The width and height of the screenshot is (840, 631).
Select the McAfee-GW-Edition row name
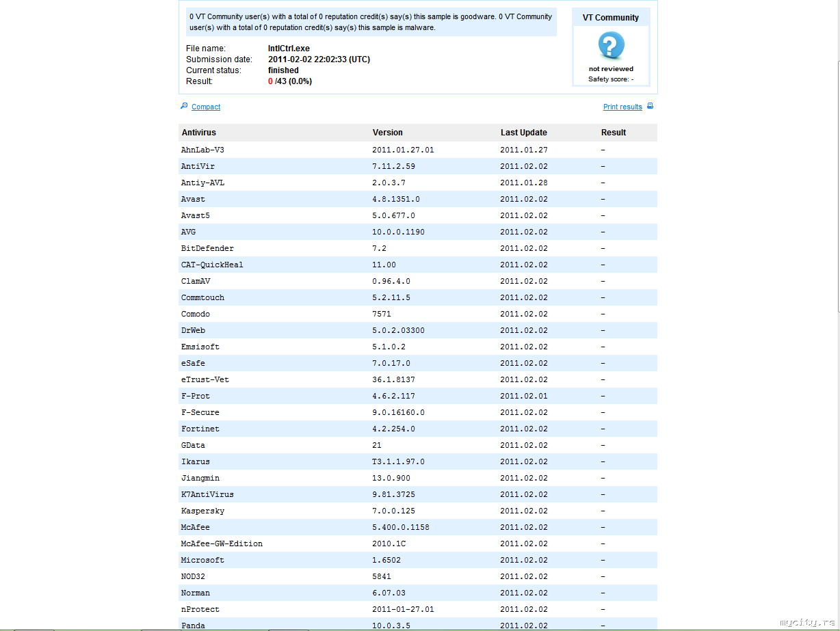tap(222, 543)
